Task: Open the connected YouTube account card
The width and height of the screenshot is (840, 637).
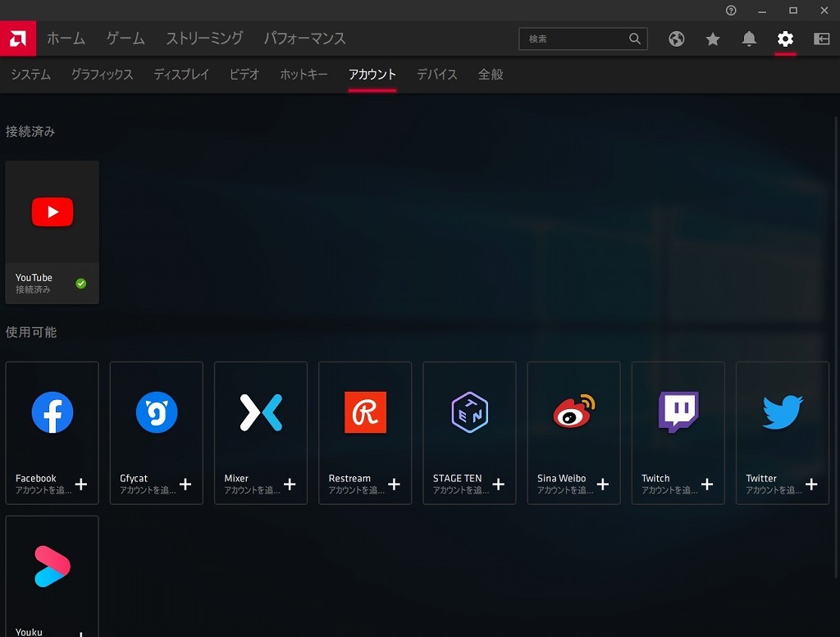Action: pyautogui.click(x=52, y=232)
